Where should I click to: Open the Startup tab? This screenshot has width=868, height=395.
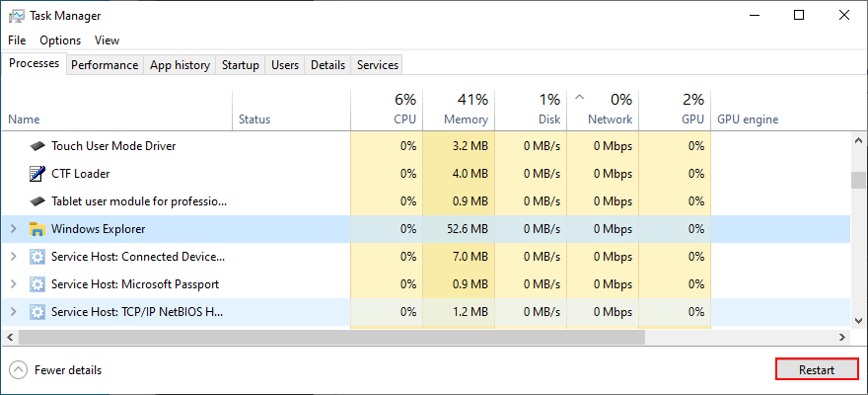(x=241, y=65)
